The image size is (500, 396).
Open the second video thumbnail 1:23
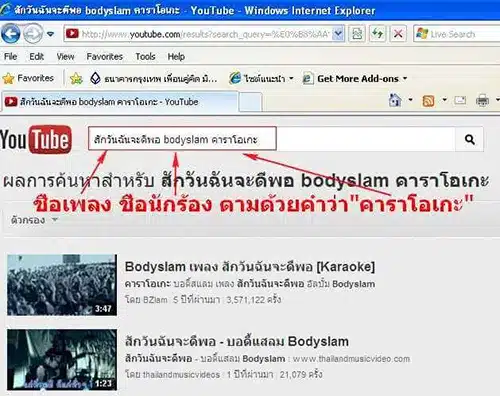[x=62, y=359]
